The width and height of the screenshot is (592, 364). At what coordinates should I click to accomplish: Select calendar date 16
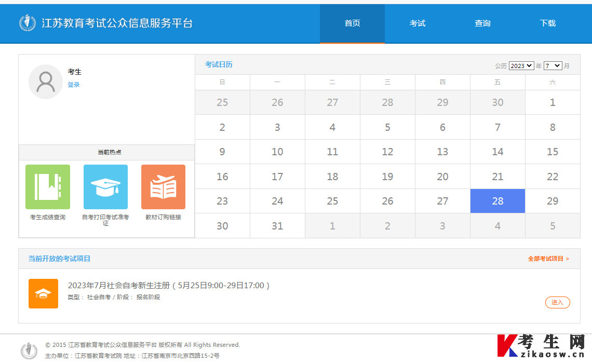(x=222, y=177)
